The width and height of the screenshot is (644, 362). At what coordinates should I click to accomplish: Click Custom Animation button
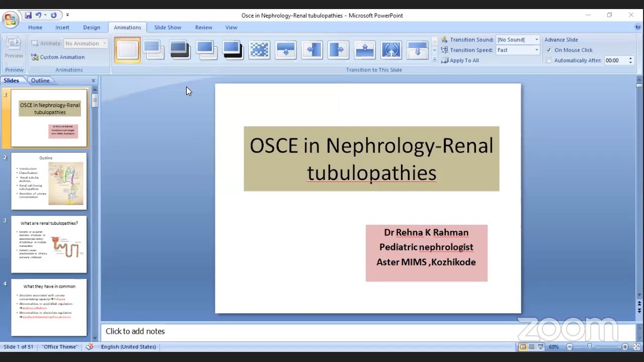[58, 57]
